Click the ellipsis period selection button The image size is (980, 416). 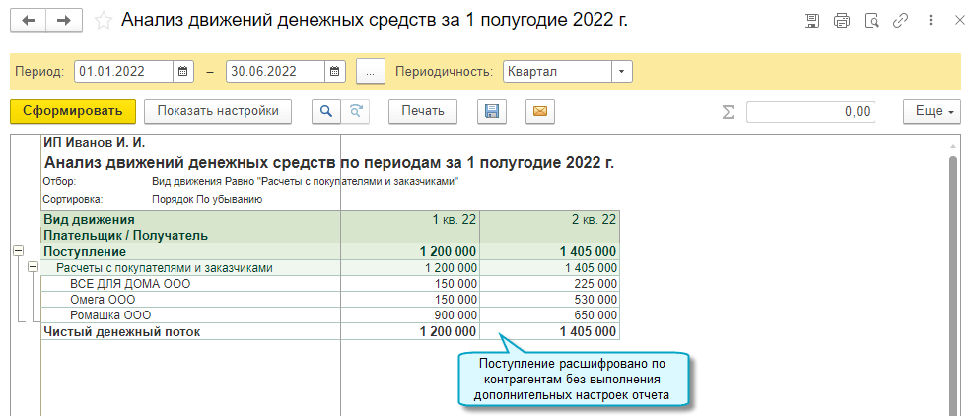(x=371, y=71)
